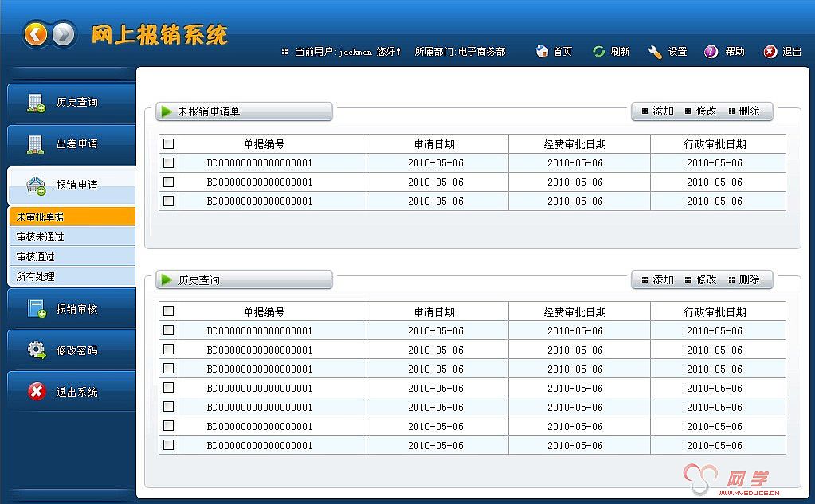Click 单据编号 header in 未报销申请单 table
The image size is (815, 504).
tap(264, 144)
